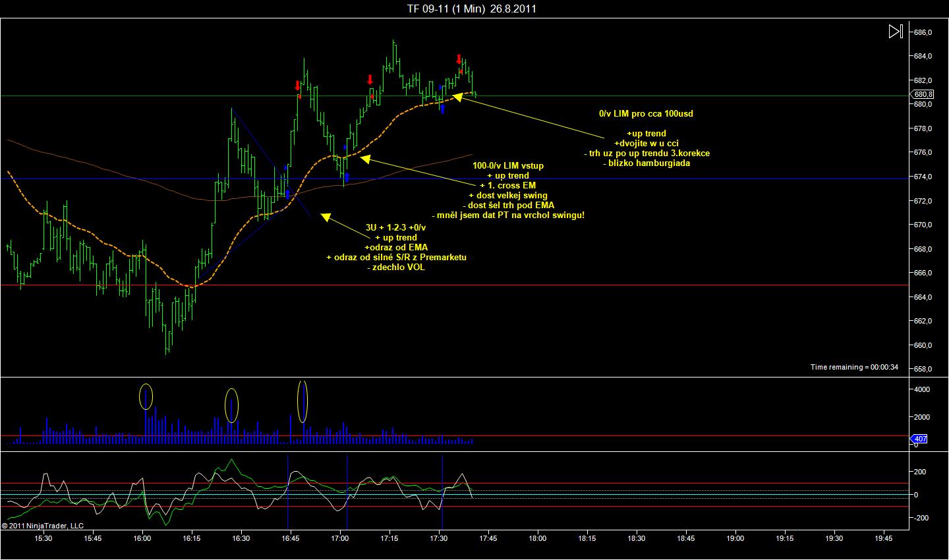Image resolution: width=949 pixels, height=560 pixels.
Task: Select the blue buy arrow below the 17:31 bar
Action: pyautogui.click(x=442, y=109)
